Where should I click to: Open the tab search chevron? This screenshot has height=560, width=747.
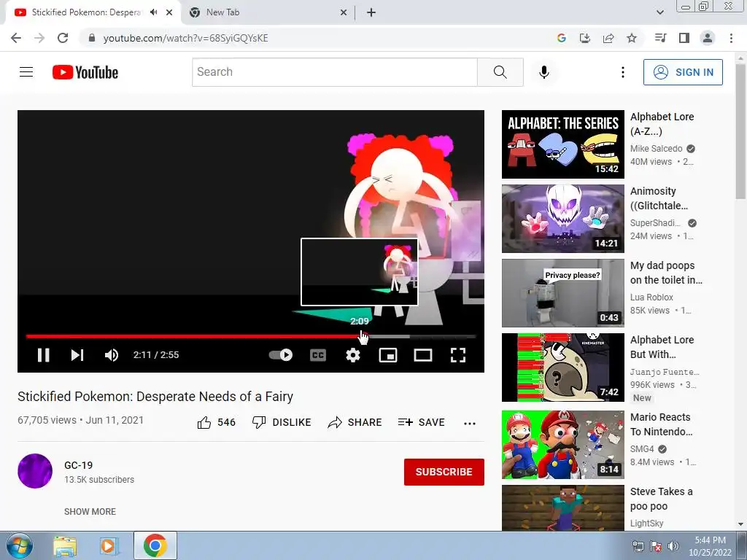tap(659, 12)
